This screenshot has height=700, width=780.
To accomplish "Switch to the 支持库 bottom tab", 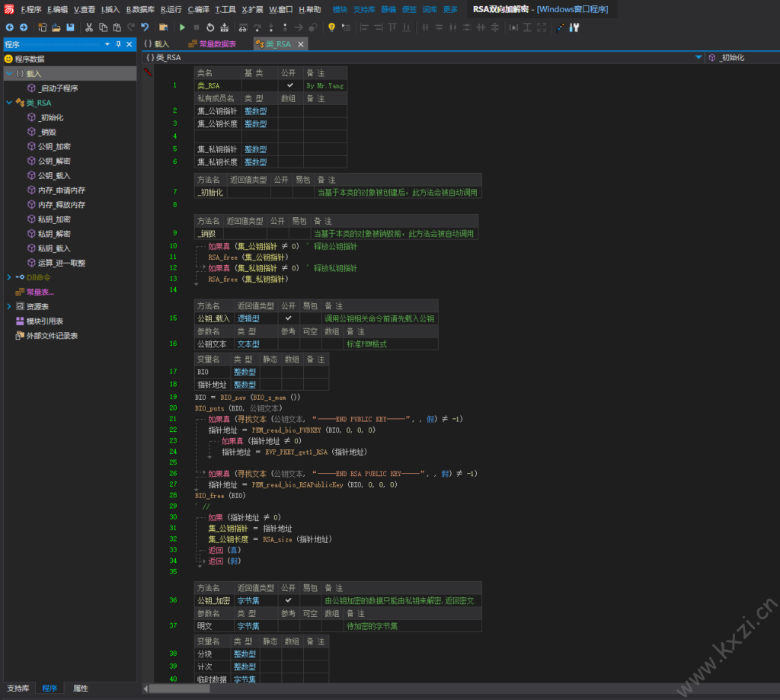I will click(x=18, y=688).
